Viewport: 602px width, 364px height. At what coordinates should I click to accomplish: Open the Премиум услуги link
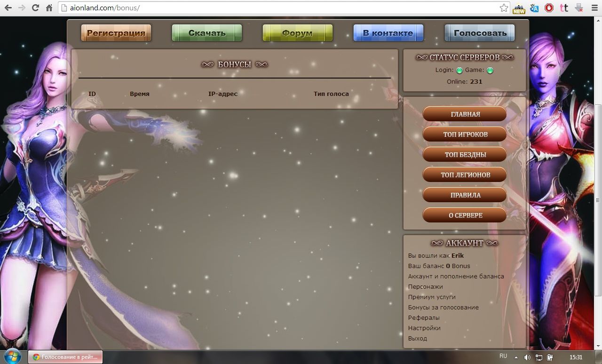(x=432, y=297)
